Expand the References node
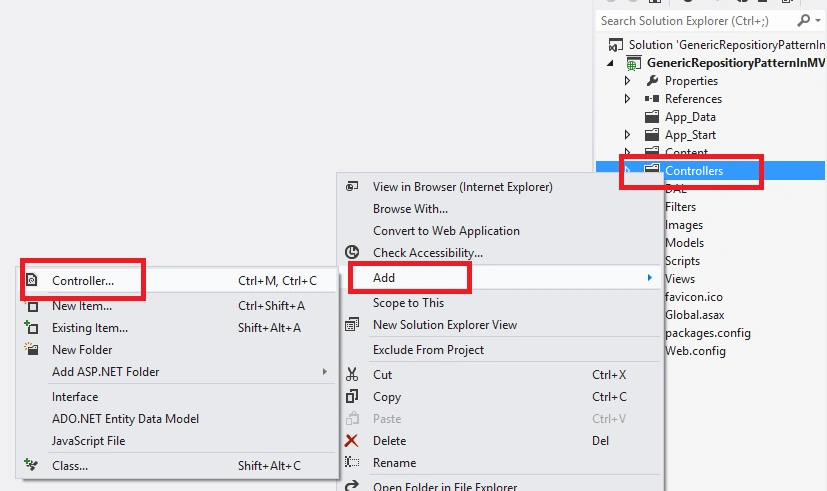Image resolution: width=827 pixels, height=491 pixels. point(627,99)
